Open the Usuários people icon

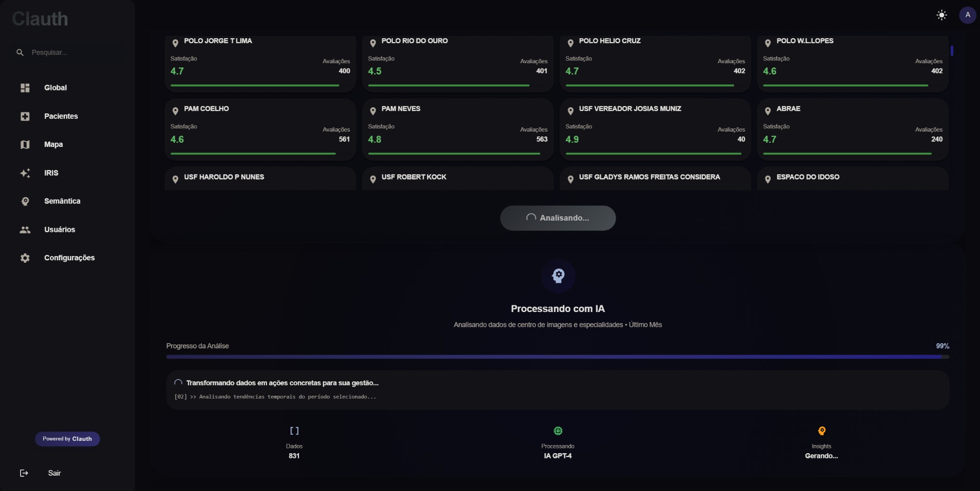pos(25,230)
